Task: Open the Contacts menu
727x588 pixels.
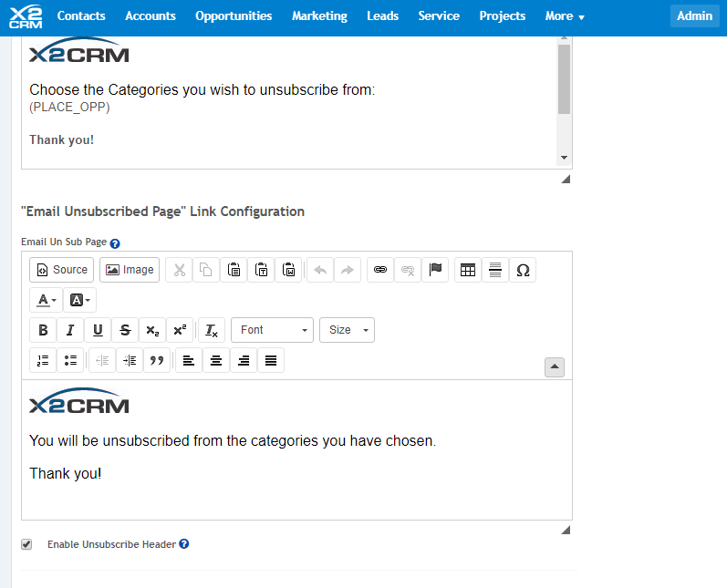Action: pyautogui.click(x=81, y=15)
